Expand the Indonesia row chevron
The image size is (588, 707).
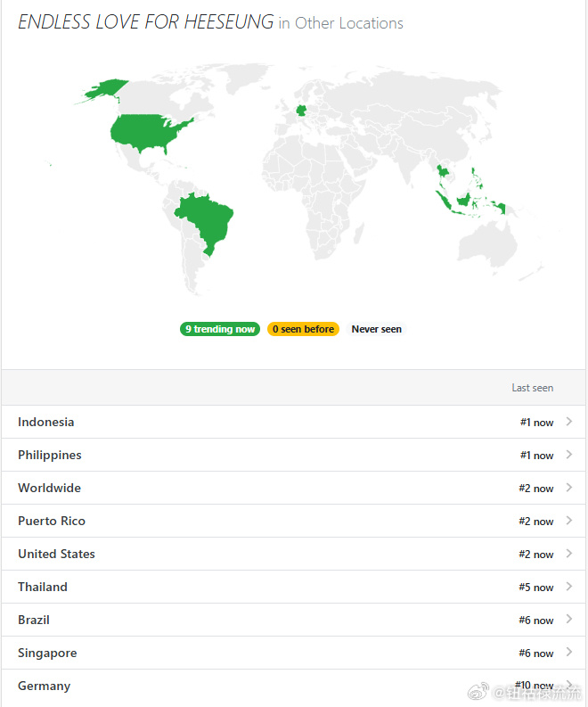tap(568, 422)
